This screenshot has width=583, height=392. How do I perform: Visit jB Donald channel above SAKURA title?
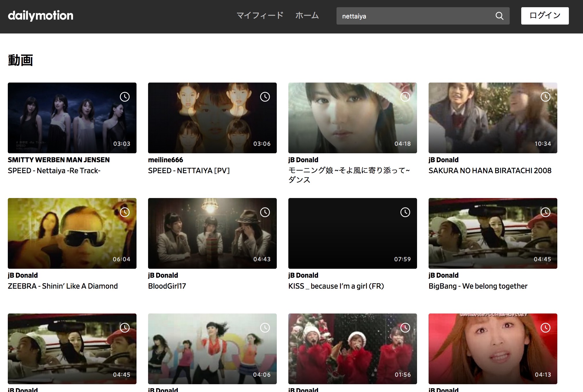click(444, 160)
